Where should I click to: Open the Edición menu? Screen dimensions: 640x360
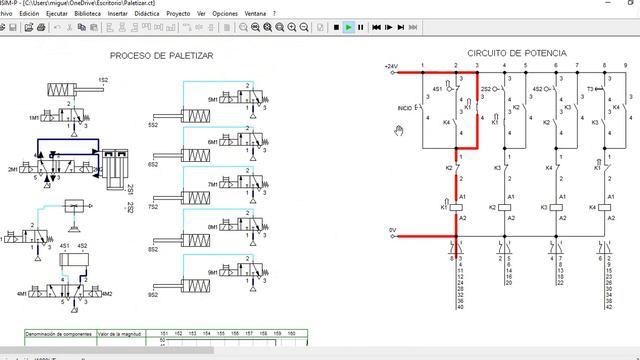pos(29,13)
